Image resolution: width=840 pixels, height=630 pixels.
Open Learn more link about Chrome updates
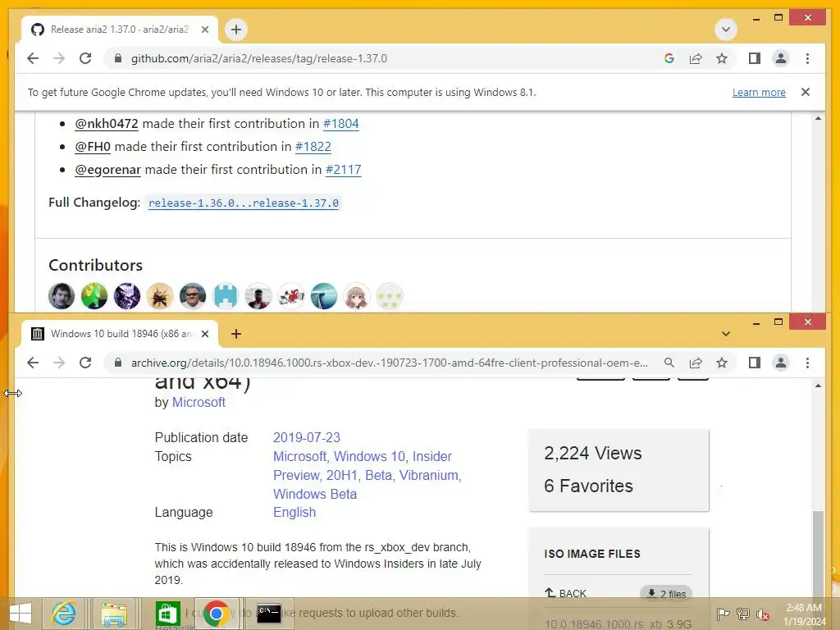coord(759,92)
